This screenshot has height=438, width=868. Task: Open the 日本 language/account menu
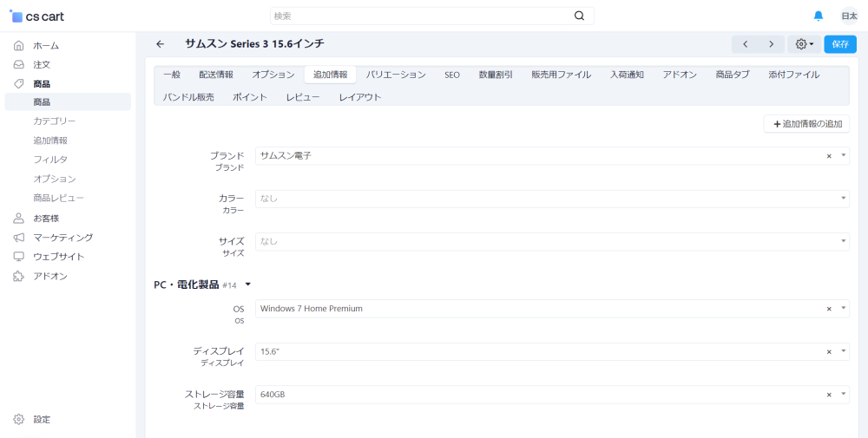point(849,16)
